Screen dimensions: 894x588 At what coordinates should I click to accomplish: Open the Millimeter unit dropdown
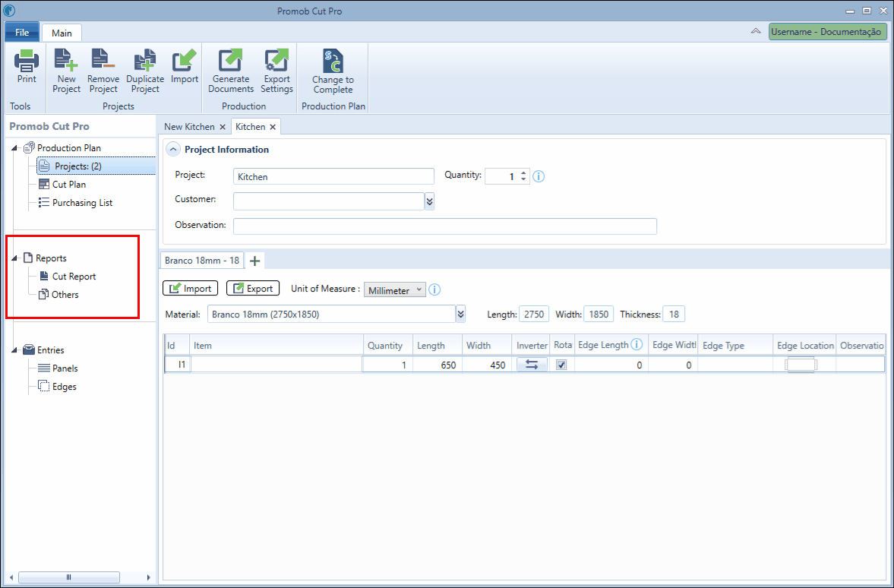click(x=394, y=289)
